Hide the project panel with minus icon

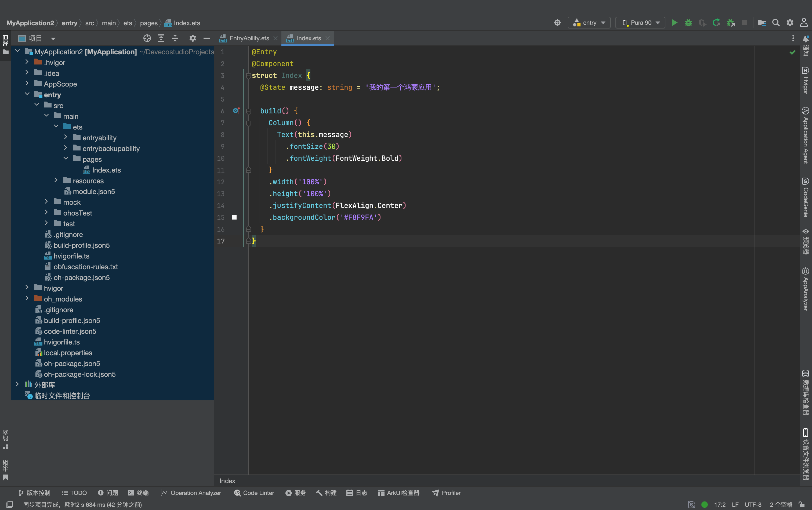tap(206, 38)
